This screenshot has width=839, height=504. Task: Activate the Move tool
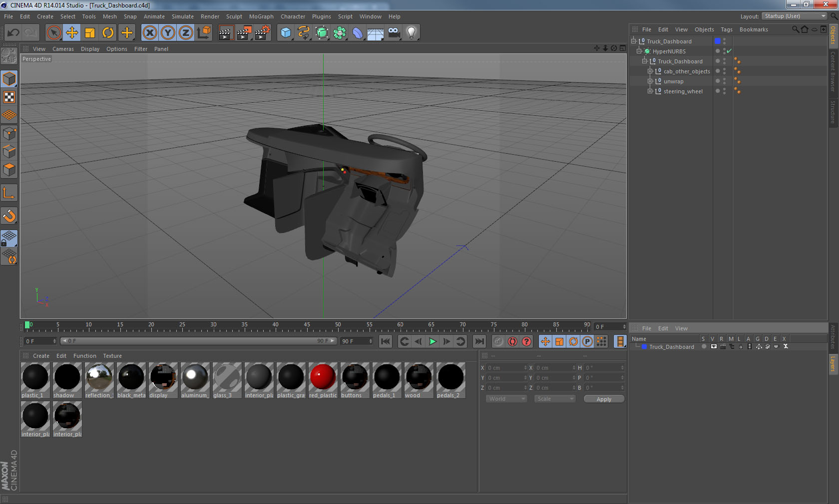click(x=72, y=33)
